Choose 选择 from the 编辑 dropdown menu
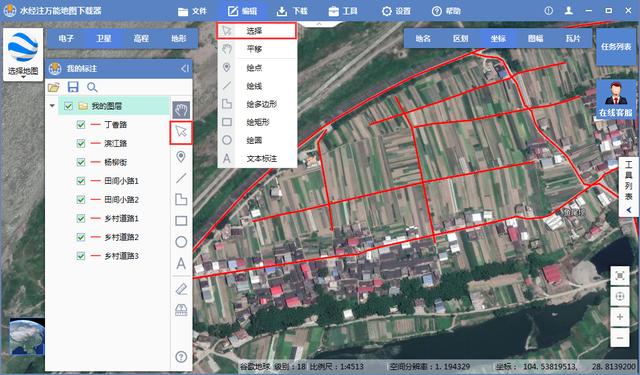Screen dimensions: 640x375 [x=257, y=31]
